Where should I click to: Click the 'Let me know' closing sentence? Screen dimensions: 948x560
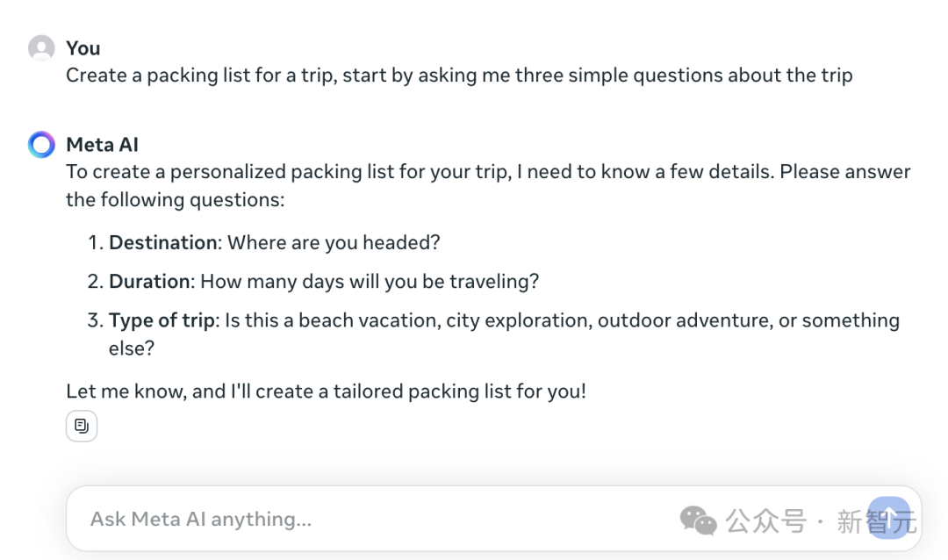tap(326, 391)
